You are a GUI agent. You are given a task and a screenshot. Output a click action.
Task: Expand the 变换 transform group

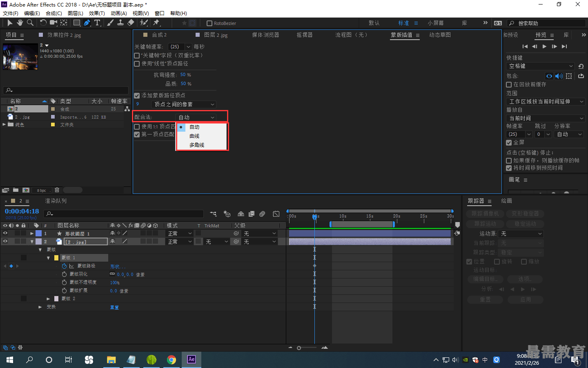tap(40, 307)
